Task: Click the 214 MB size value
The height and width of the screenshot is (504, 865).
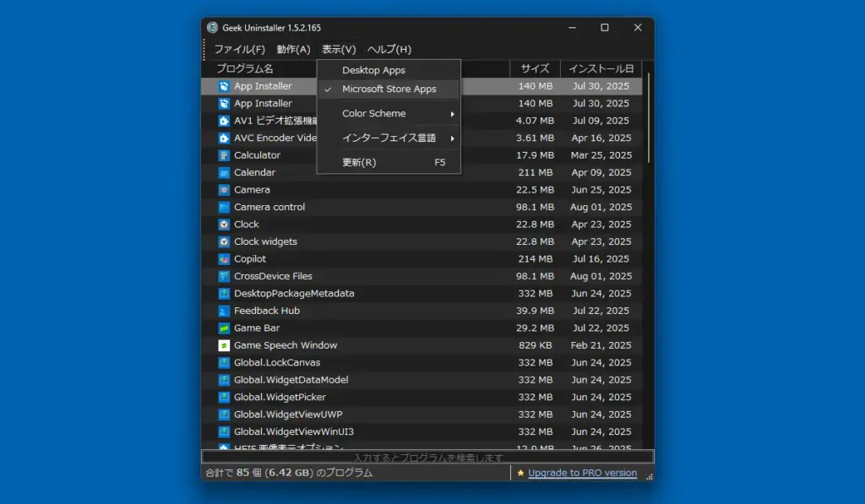Action: point(535,259)
